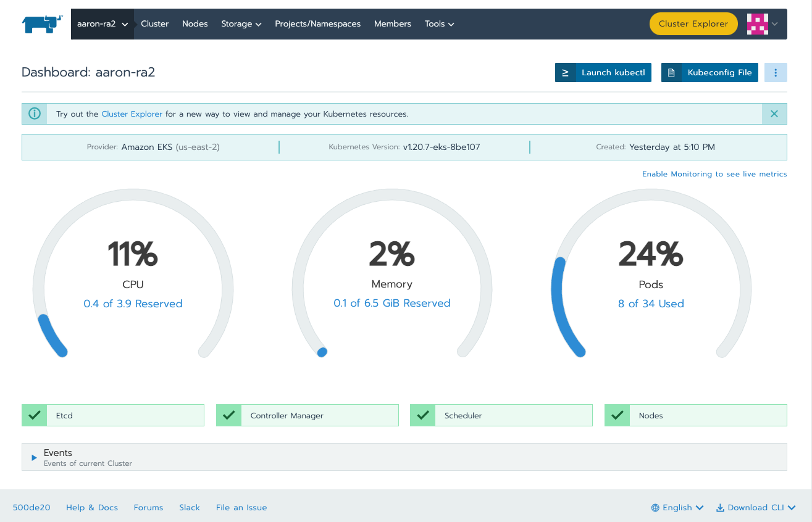Click the info icon on the banner
This screenshot has width=812, height=522.
(35, 114)
